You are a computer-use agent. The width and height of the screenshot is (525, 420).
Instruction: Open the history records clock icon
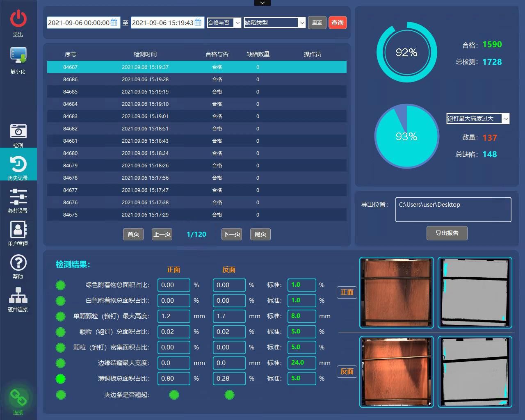click(18, 164)
